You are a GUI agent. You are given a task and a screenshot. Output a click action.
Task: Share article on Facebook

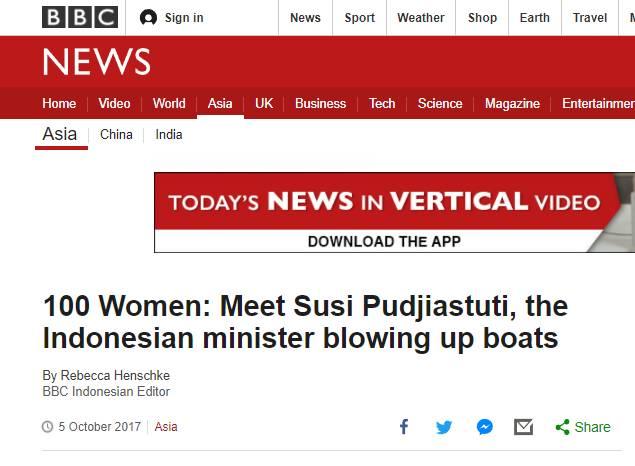(x=404, y=427)
